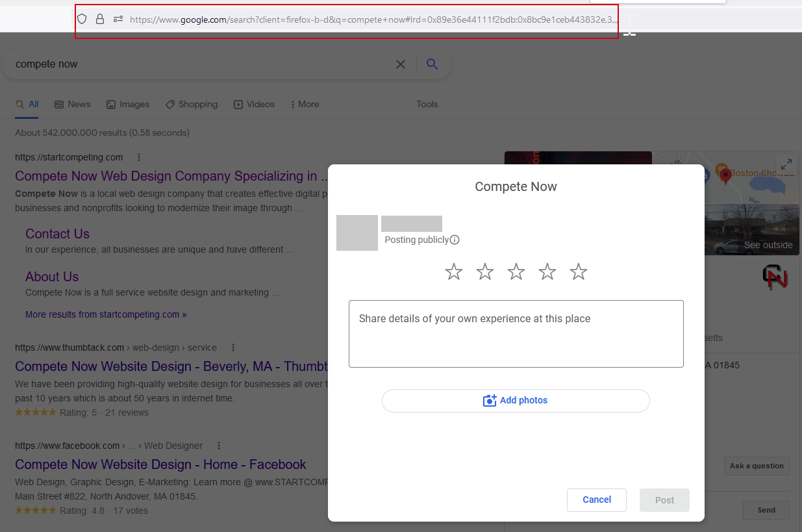Click the red map pin marker

pos(725,176)
